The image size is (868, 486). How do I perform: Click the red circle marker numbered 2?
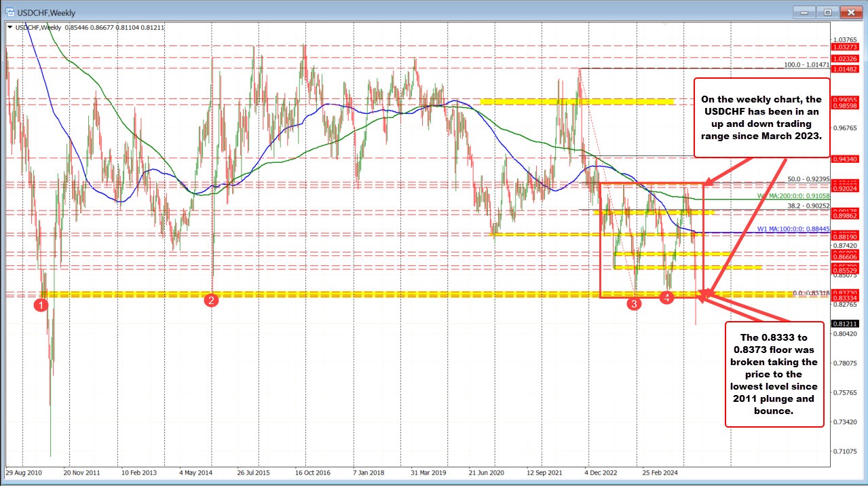[211, 301]
